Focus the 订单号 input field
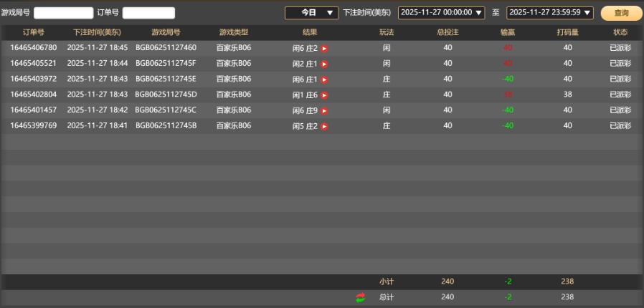This screenshot has height=308, width=644. pos(148,13)
